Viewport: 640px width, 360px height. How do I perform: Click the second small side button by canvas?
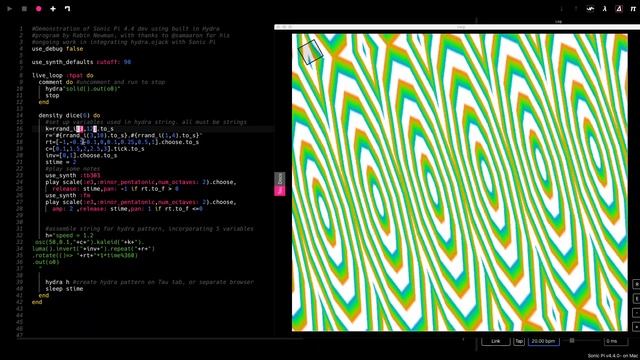[x=636, y=298]
